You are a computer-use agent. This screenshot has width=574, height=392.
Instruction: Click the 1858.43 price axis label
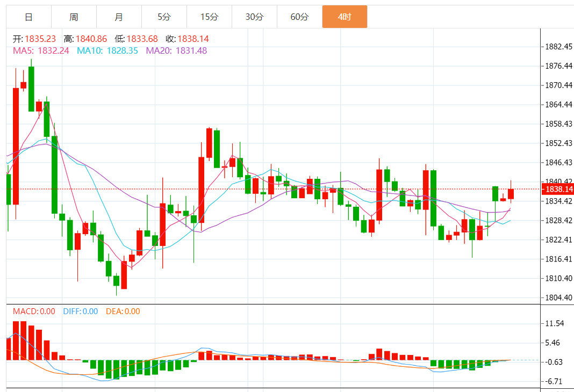coord(558,124)
